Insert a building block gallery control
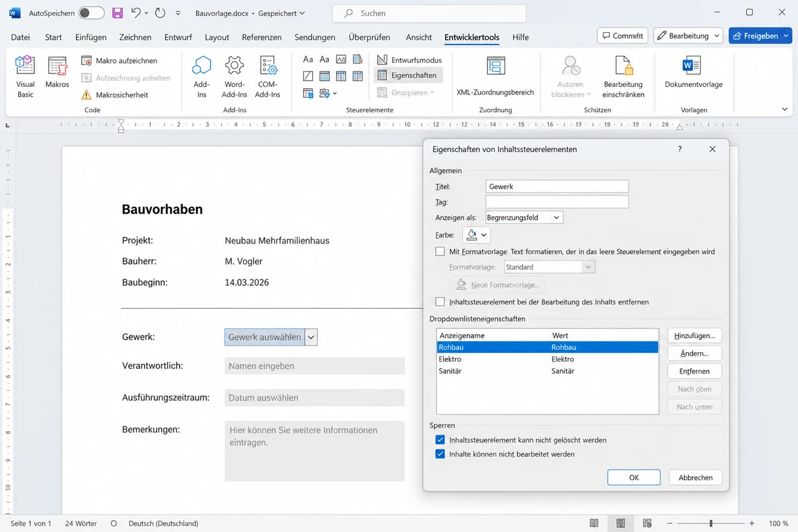Viewport: 798px width, 532px height. point(358,59)
